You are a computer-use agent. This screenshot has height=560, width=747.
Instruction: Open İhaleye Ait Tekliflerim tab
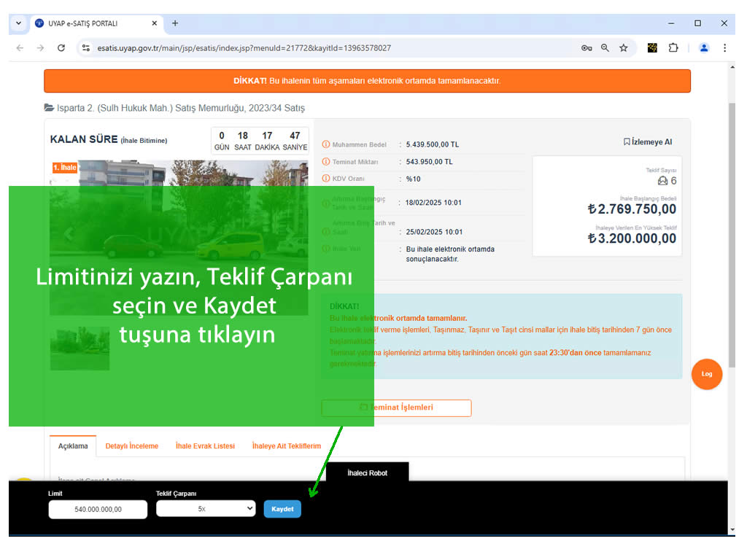286,446
